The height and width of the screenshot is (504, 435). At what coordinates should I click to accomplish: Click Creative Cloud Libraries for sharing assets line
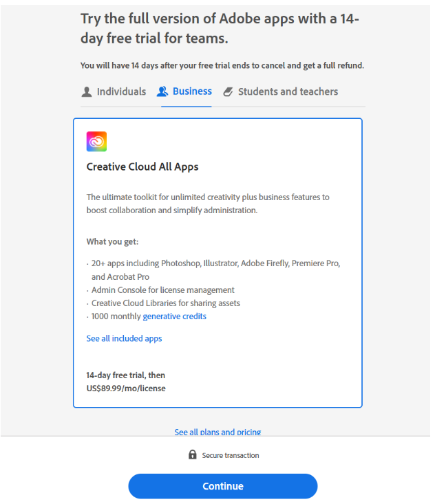(x=166, y=303)
